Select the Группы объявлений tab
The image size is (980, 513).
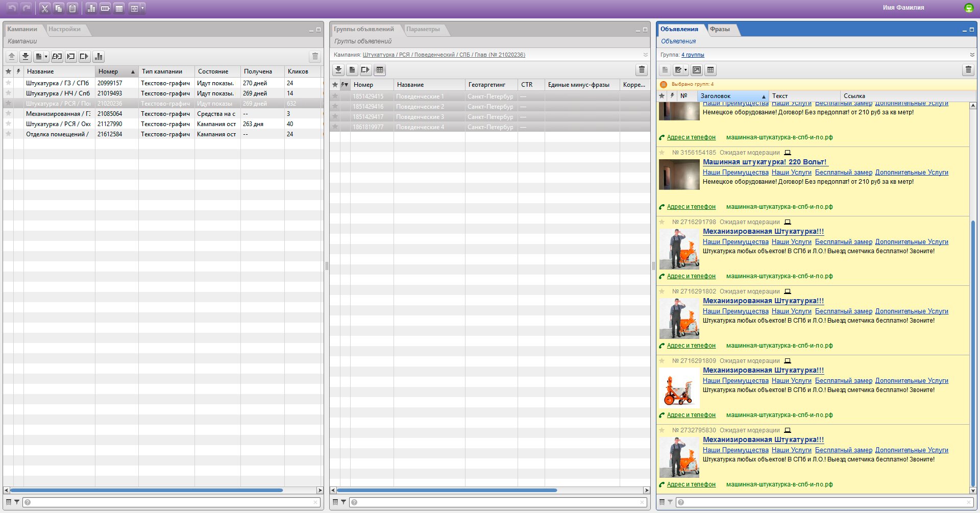tap(364, 29)
